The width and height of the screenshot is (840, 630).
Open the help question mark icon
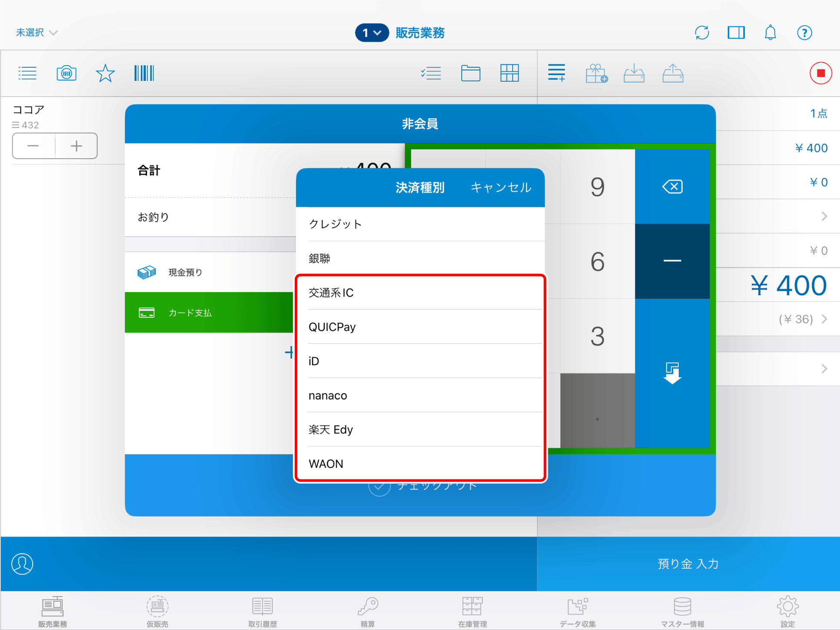click(x=804, y=33)
